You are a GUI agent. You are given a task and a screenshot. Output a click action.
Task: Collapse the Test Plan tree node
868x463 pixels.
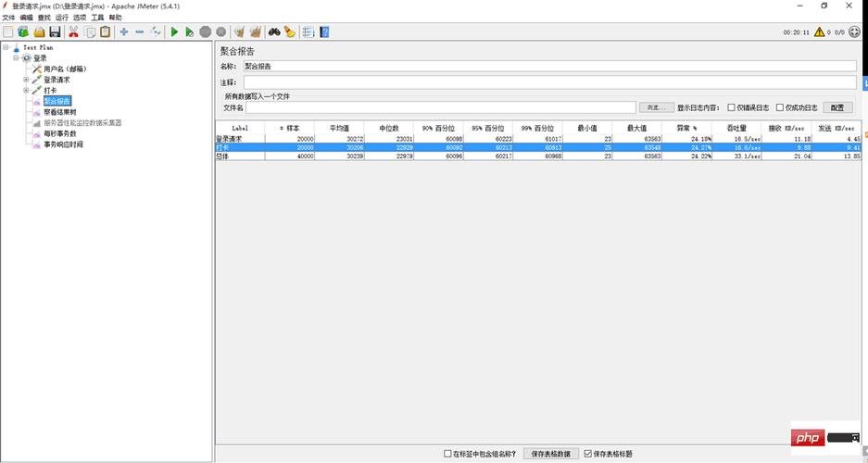tap(6, 47)
